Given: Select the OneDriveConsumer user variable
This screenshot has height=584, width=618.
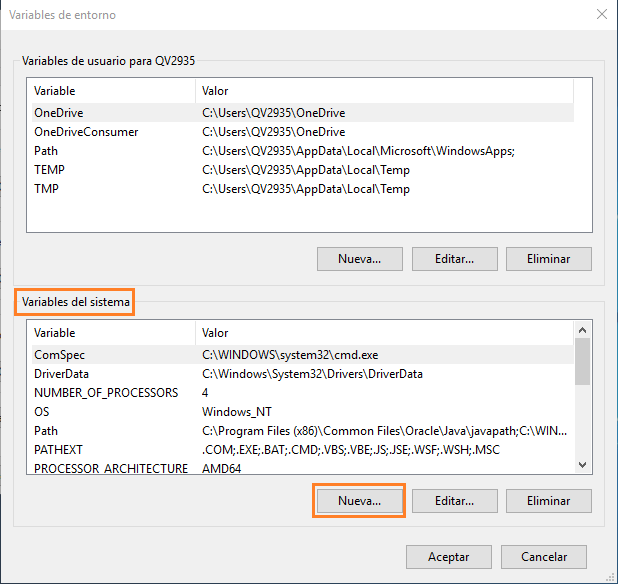Looking at the screenshot, I should [86, 132].
